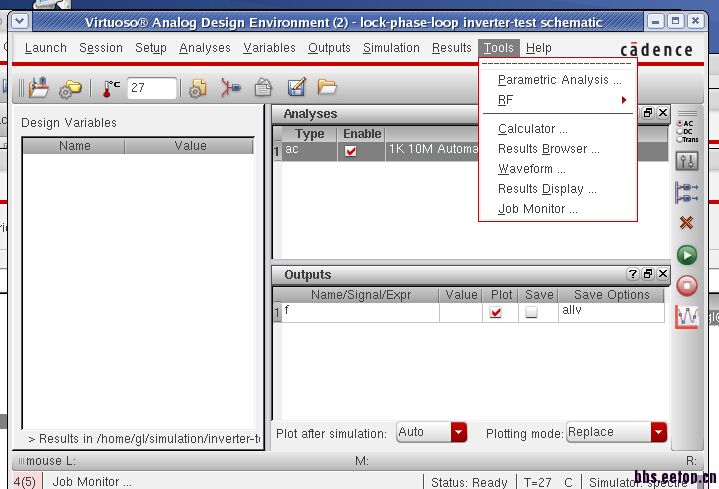Click the Results in /home/gl/simulation path text
Screen dimensions: 719x489
[144, 439]
